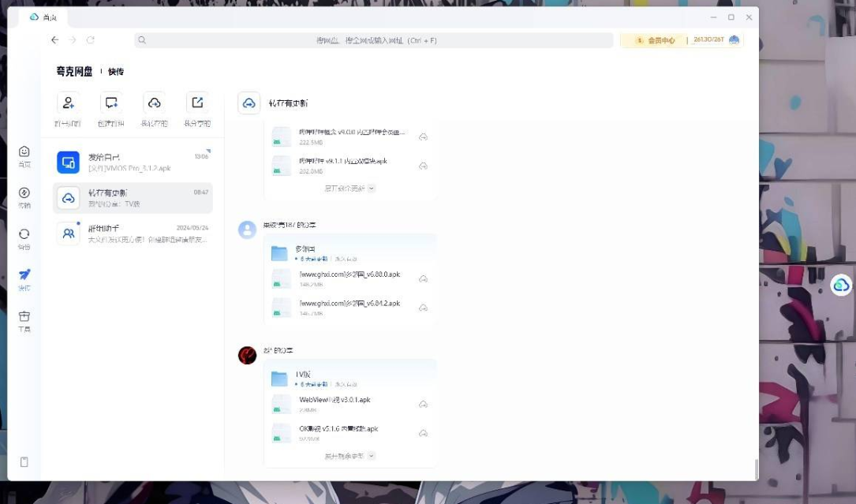Viewport: 856px width, 504px height.
Task: Select the conversation with VMOS Pro_3.1.2.apk preview
Action: click(x=133, y=162)
